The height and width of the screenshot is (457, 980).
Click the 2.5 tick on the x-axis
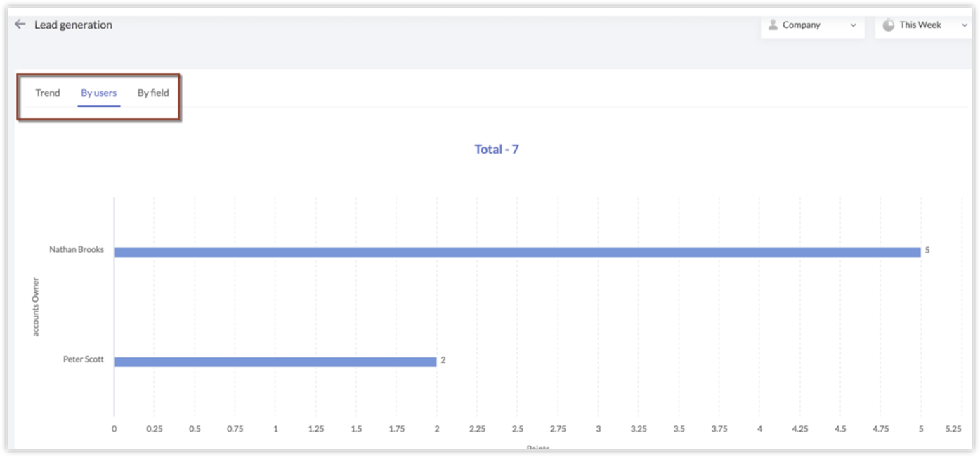518,429
